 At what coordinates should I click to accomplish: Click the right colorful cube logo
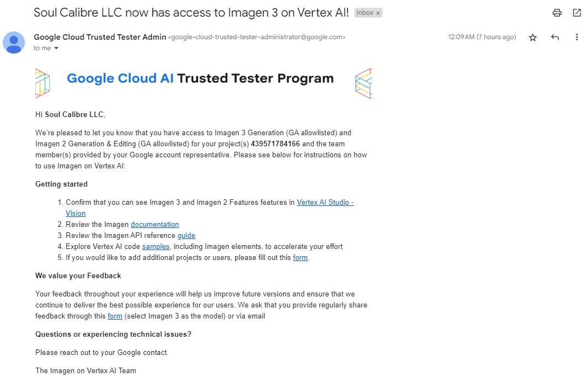(x=363, y=83)
